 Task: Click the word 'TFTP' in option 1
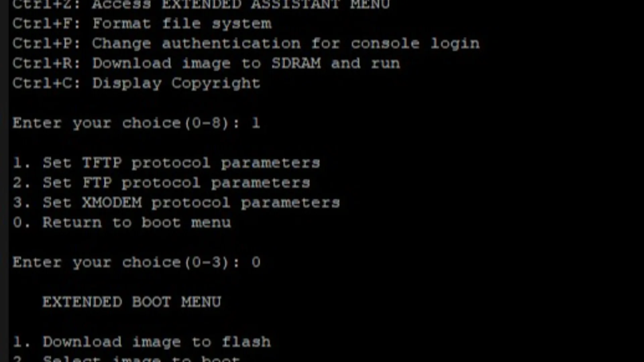(x=102, y=163)
